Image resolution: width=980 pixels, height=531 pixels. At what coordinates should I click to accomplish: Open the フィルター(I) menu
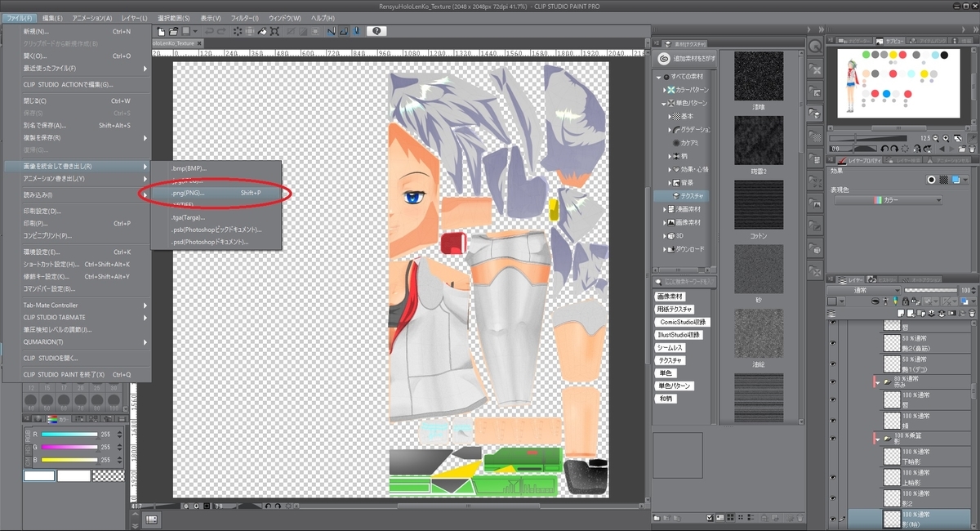click(x=245, y=17)
